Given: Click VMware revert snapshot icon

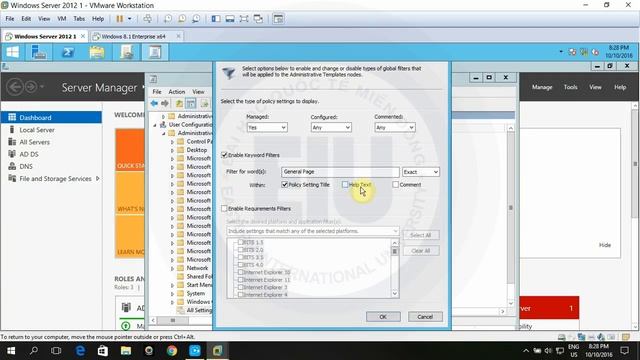Looking at the screenshot, I should click(x=182, y=19).
